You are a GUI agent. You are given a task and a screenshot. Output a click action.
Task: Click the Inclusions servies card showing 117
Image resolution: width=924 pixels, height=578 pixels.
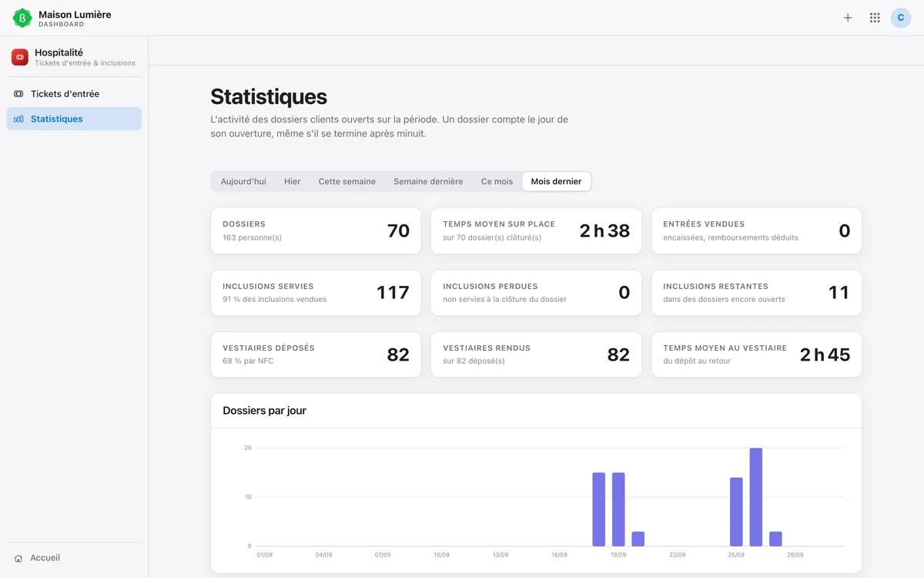(x=316, y=293)
